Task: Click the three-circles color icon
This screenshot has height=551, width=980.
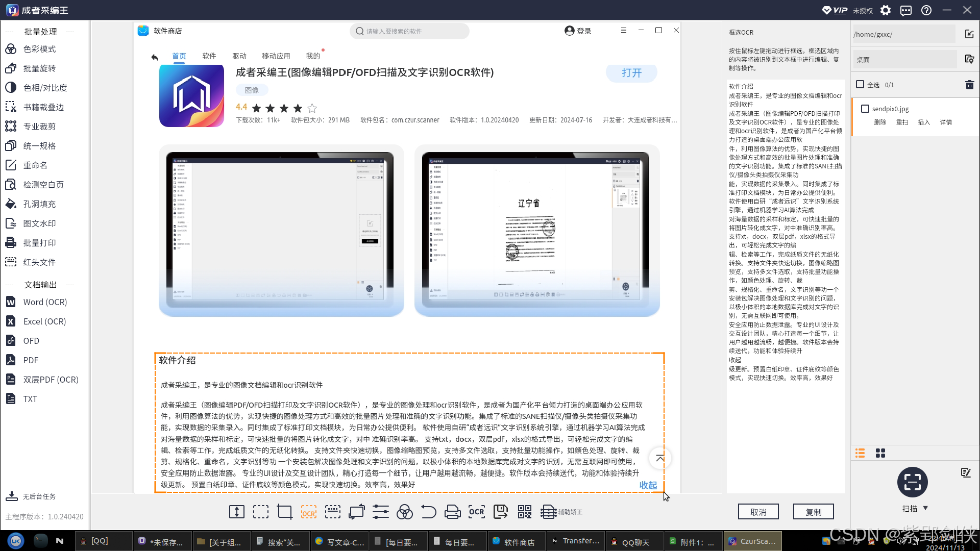Action: (x=405, y=512)
